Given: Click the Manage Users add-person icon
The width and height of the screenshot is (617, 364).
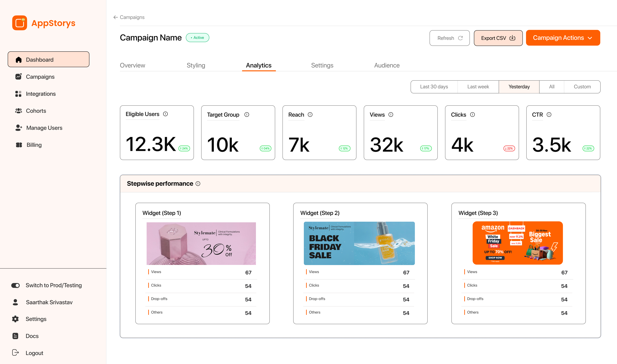Looking at the screenshot, I should pyautogui.click(x=19, y=128).
